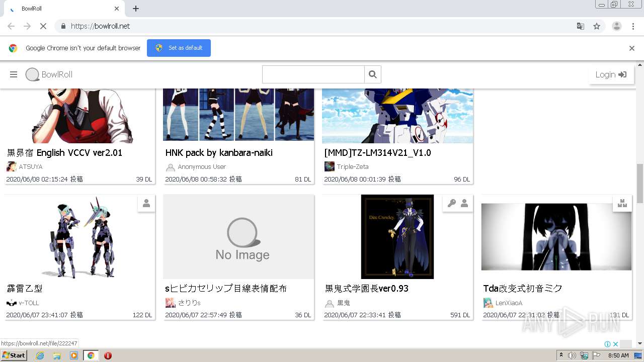Open the Chrome profile avatar
This screenshot has height=362, width=644.
click(x=617, y=26)
